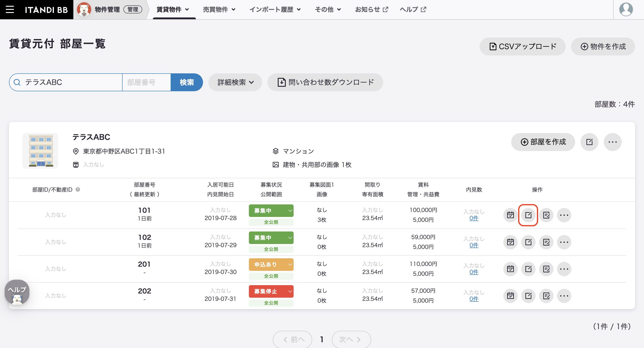The image size is (644, 348).
Task: Open the list-edit icon for room 101
Action: point(546,215)
